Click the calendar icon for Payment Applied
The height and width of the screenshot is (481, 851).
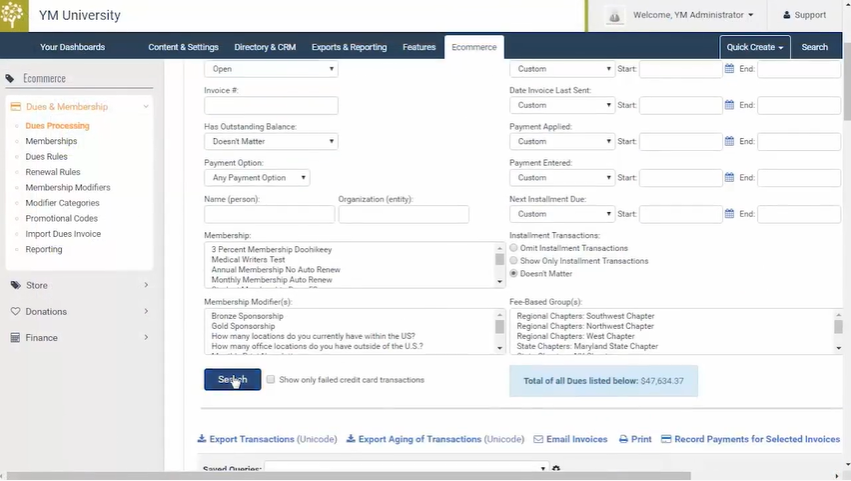click(730, 141)
